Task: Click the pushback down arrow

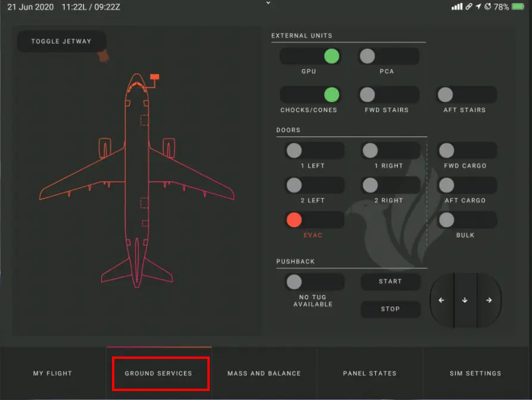Action: [465, 300]
